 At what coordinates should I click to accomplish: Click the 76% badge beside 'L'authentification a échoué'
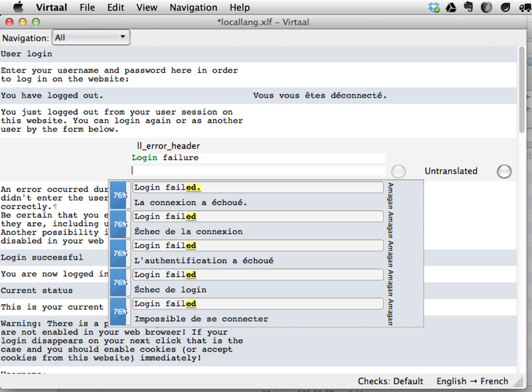120,253
